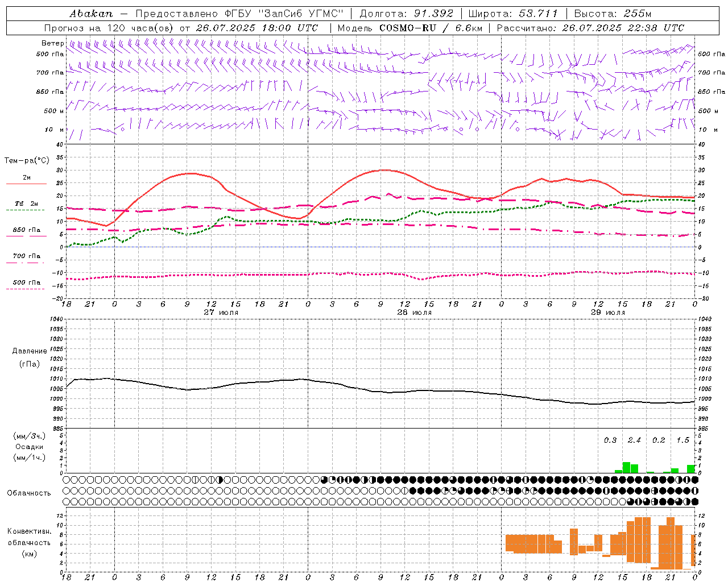The width and height of the screenshot is (728, 582).
Task: Select the text "Предоставлено ФГБУ "ЗапСиб УГМС""
Action: (240, 13)
